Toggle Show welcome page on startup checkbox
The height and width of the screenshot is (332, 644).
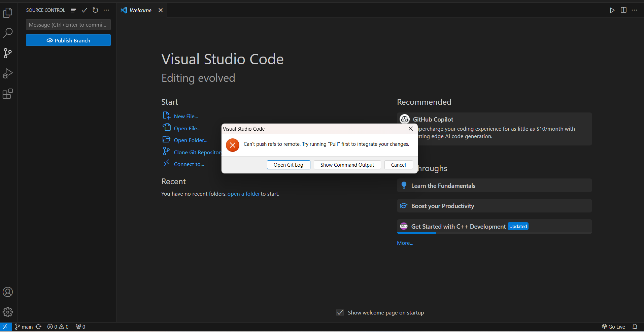[x=340, y=312]
